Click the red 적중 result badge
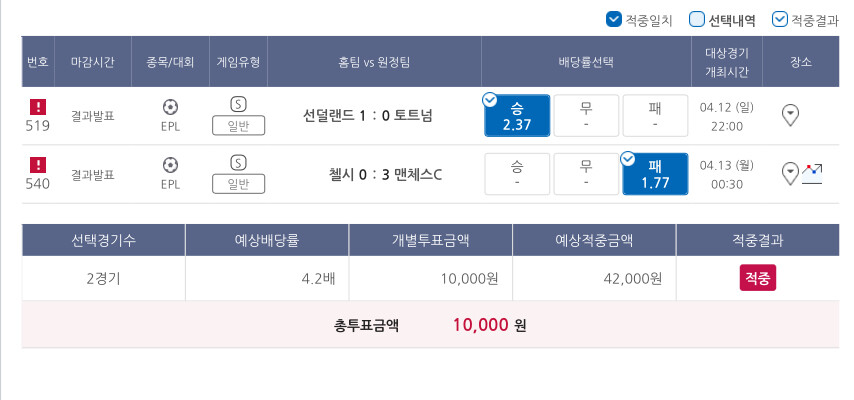 758,278
